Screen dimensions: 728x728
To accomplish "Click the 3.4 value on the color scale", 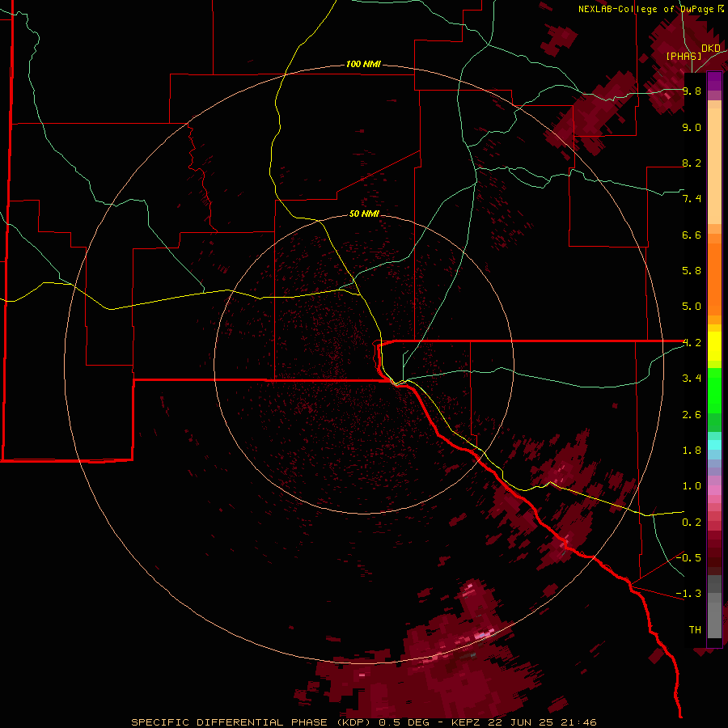I will point(692,379).
